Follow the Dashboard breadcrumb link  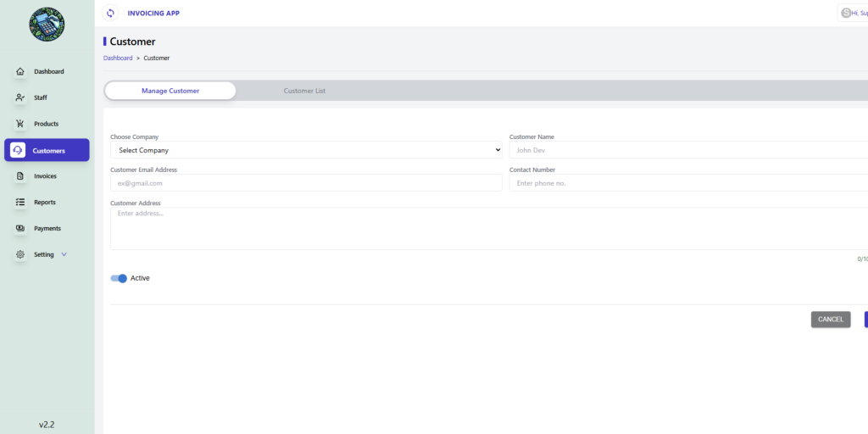click(x=118, y=58)
